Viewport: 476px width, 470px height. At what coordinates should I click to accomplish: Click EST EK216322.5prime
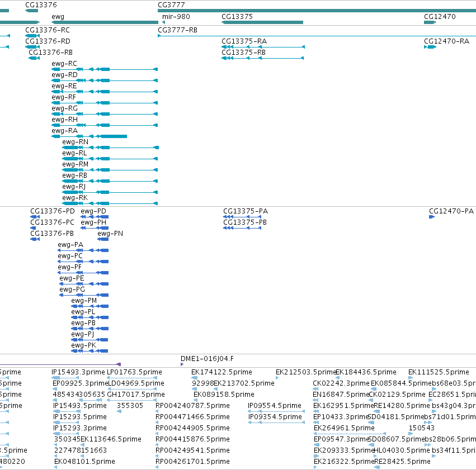click(315, 467)
